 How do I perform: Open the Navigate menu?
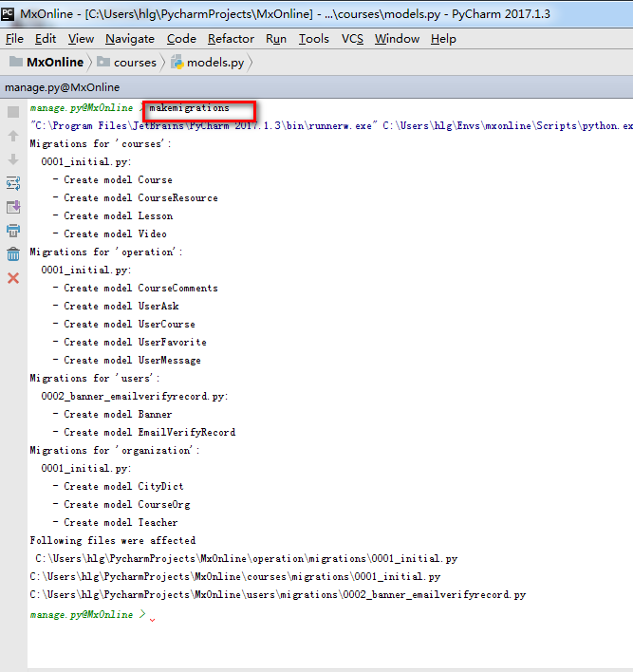pyautogui.click(x=130, y=39)
